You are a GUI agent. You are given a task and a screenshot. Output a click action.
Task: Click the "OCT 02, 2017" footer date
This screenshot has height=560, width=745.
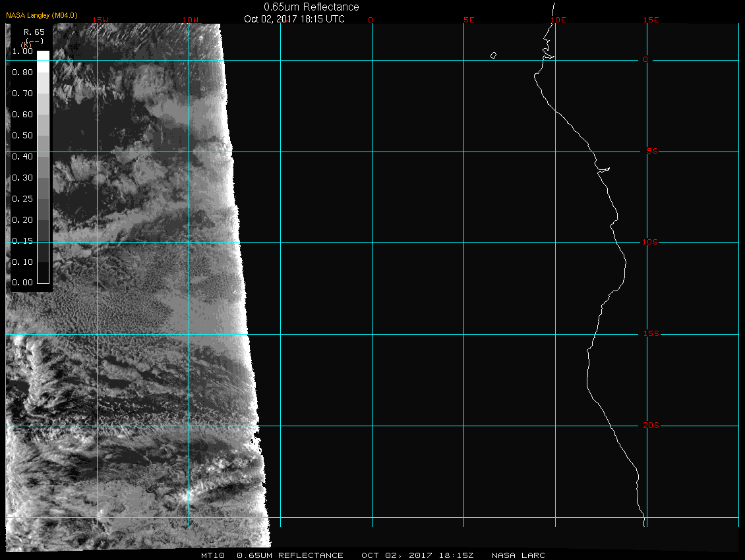[397, 555]
